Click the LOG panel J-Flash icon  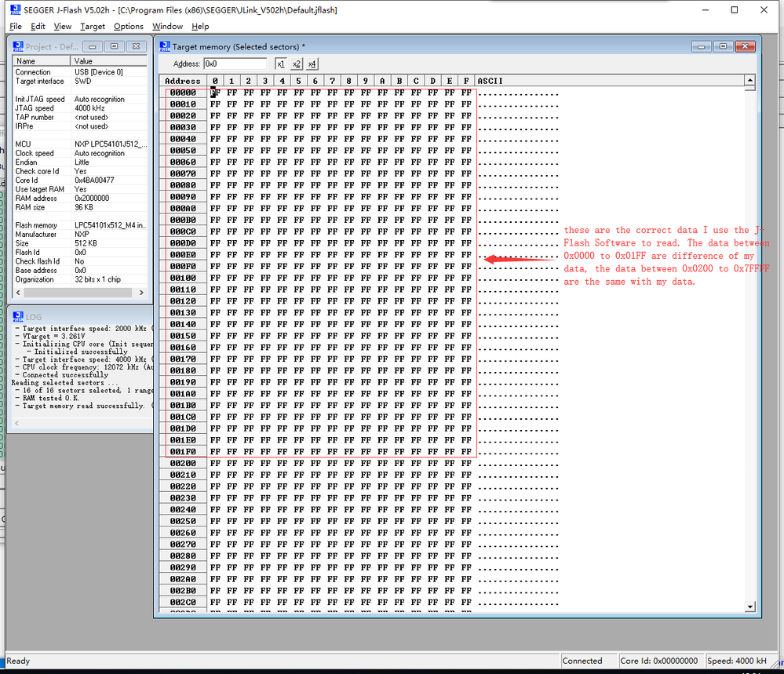tap(18, 316)
